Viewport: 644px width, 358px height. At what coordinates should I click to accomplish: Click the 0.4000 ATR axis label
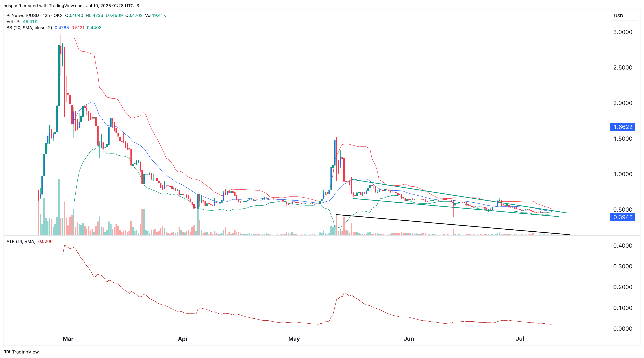point(623,246)
